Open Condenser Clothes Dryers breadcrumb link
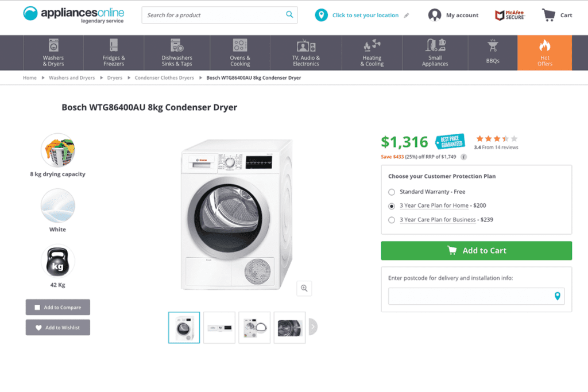The width and height of the screenshot is (588, 392). click(x=164, y=77)
